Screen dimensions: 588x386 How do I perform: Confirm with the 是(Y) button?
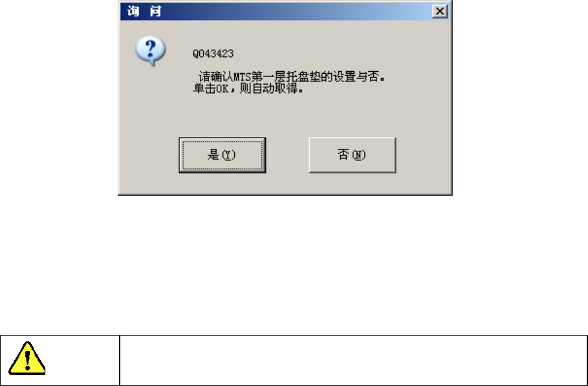223,155
